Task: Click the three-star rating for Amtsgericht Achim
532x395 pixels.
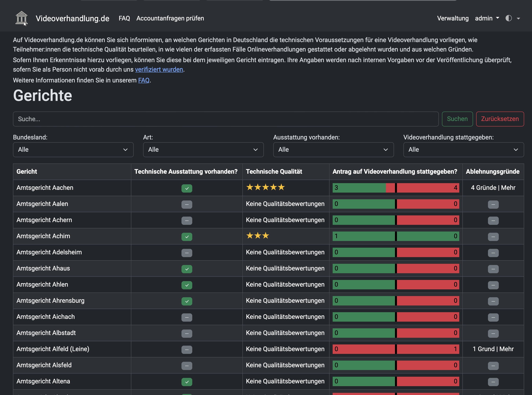Action: [258, 235]
